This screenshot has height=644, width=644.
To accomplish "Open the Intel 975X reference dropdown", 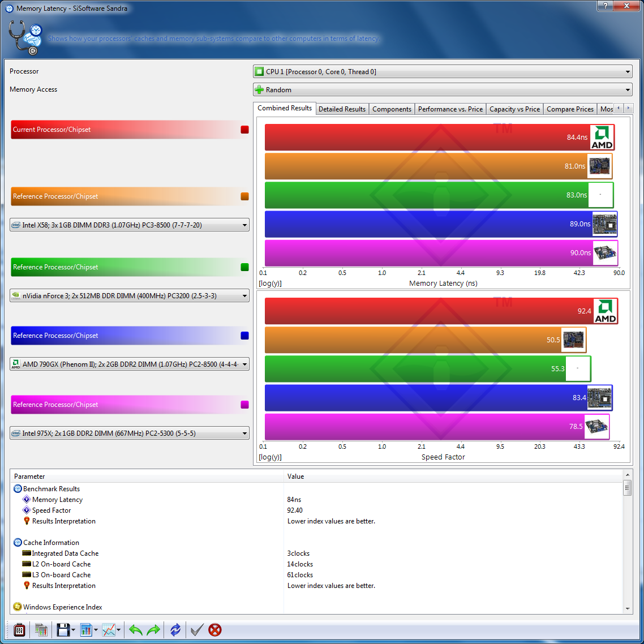I will [x=130, y=433].
